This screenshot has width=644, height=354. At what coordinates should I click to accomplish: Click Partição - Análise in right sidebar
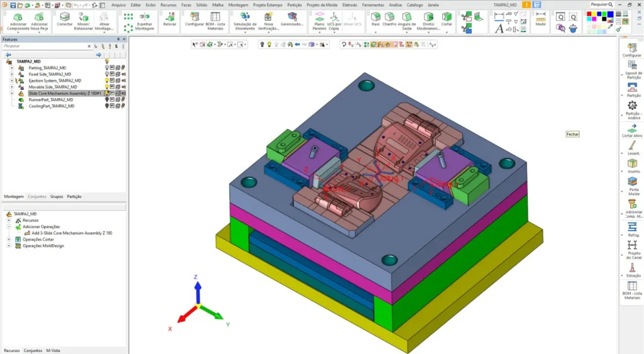[x=633, y=110]
